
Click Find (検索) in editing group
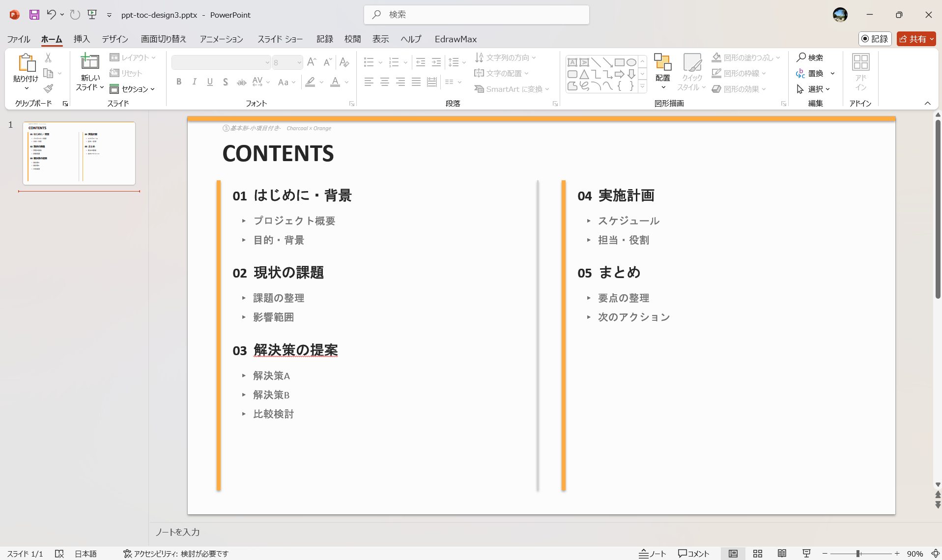coord(810,57)
